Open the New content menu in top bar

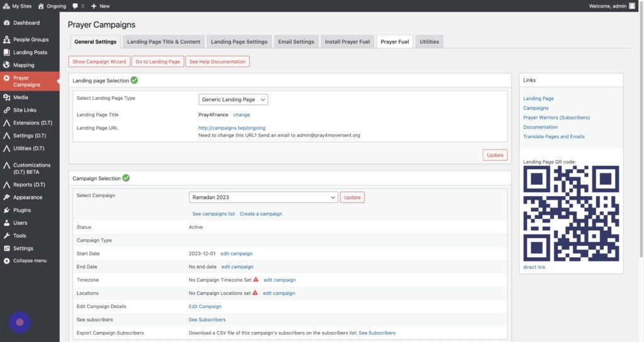(100, 6)
